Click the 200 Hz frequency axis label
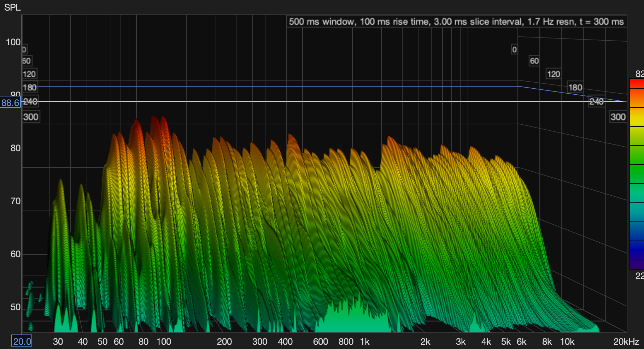644x349 pixels. pos(224,342)
